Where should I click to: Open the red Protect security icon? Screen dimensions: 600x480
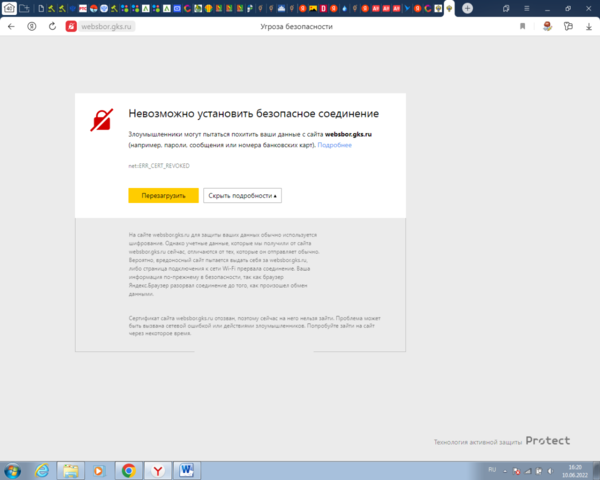coord(71,26)
